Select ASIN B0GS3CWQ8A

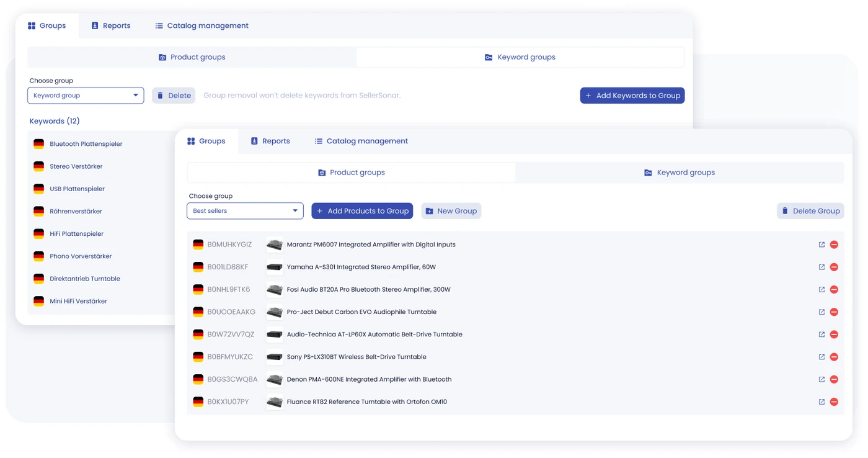click(x=232, y=379)
